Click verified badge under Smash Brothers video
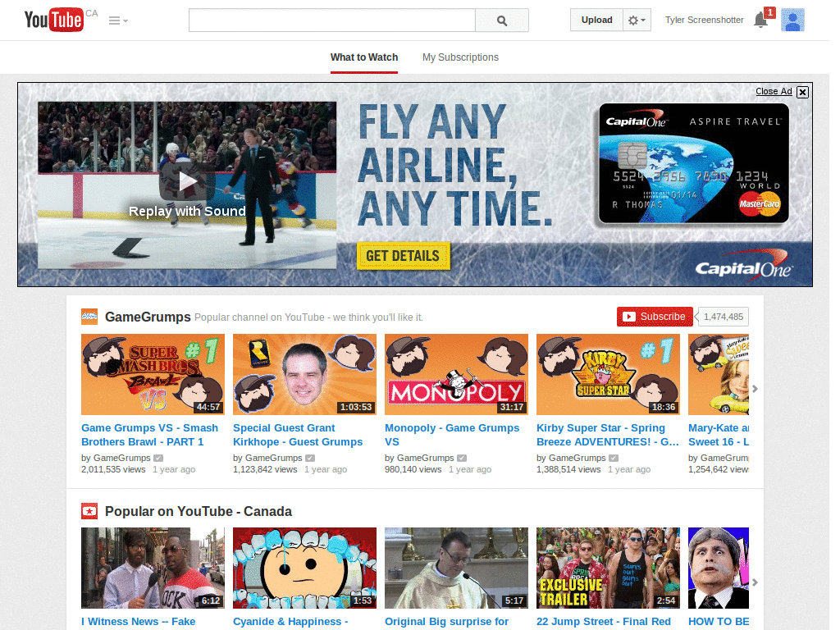840x630 pixels. click(x=158, y=458)
